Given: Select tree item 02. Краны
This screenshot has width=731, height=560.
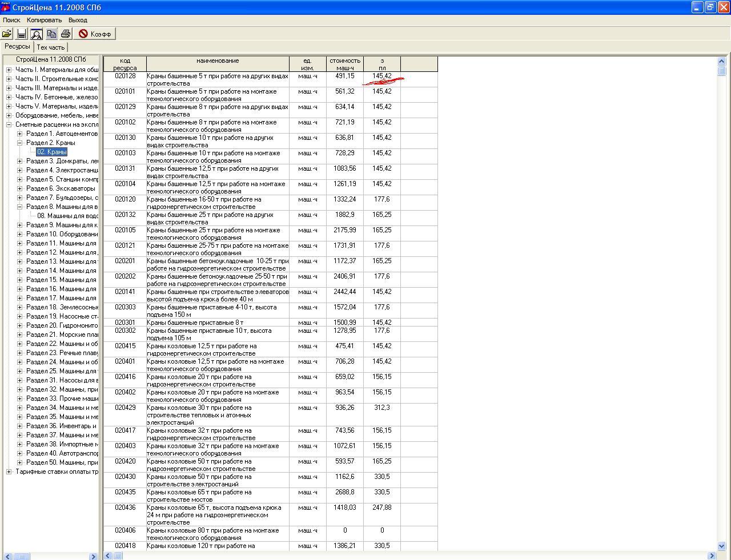Looking at the screenshot, I should (x=52, y=152).
